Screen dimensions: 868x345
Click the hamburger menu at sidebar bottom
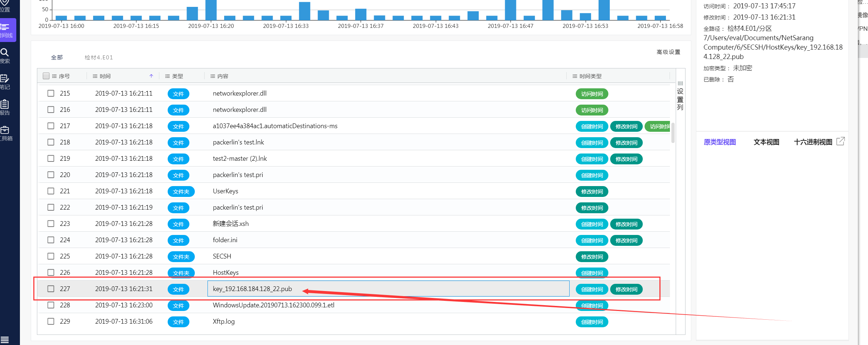[5, 340]
